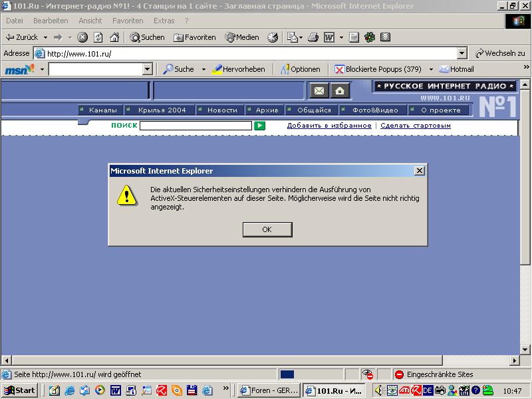Switch to Foren - GER taskbar window
Screen dimensions: 532x399
(x=269, y=390)
